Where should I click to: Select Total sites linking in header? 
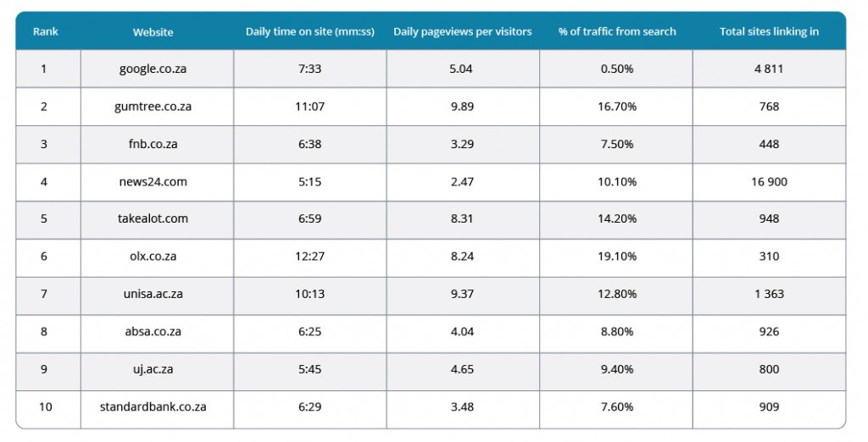click(769, 31)
